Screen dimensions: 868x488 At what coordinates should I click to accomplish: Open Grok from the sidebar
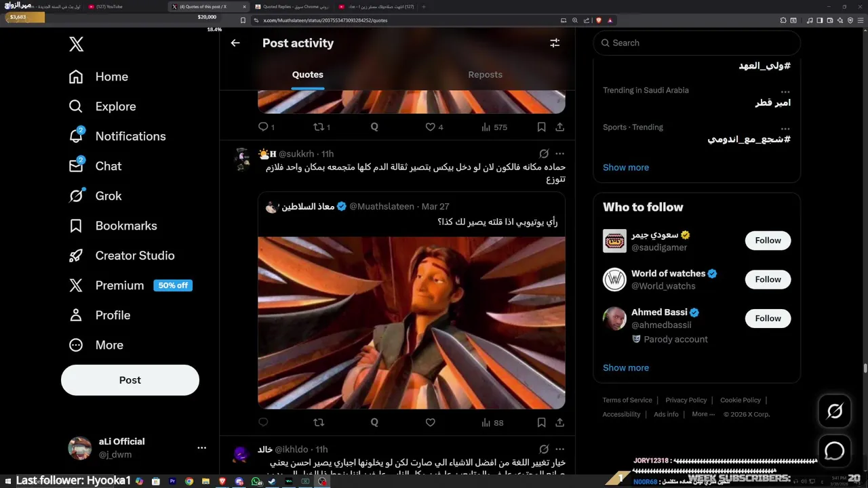click(x=95, y=196)
